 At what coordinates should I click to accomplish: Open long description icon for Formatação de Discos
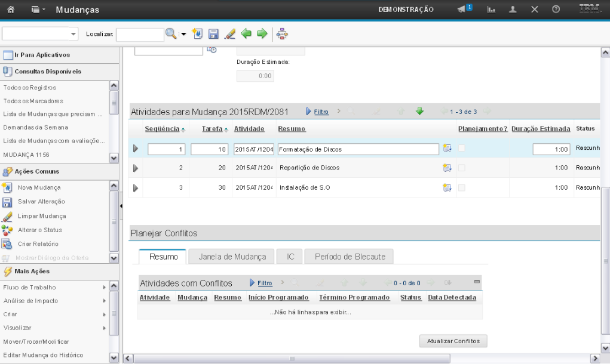447,149
